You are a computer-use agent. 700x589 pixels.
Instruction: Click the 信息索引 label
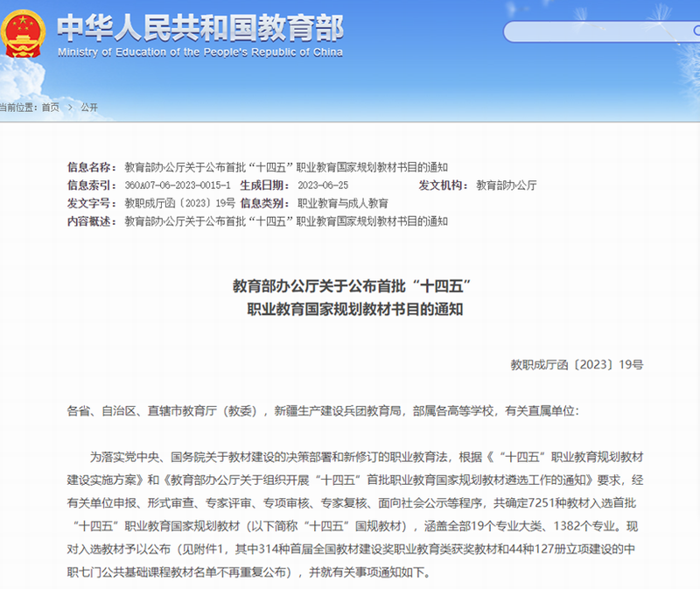point(92,186)
